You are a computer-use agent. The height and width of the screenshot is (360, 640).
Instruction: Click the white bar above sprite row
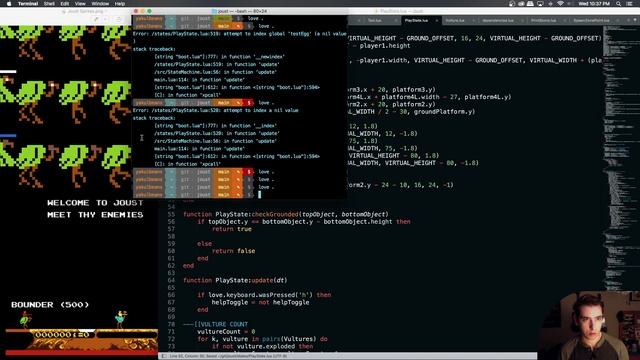coord(8,72)
